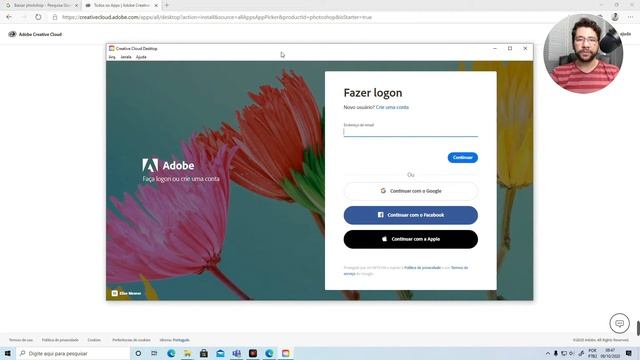Click the Creative Cloud Desktop title bar icon

[x=111, y=49]
